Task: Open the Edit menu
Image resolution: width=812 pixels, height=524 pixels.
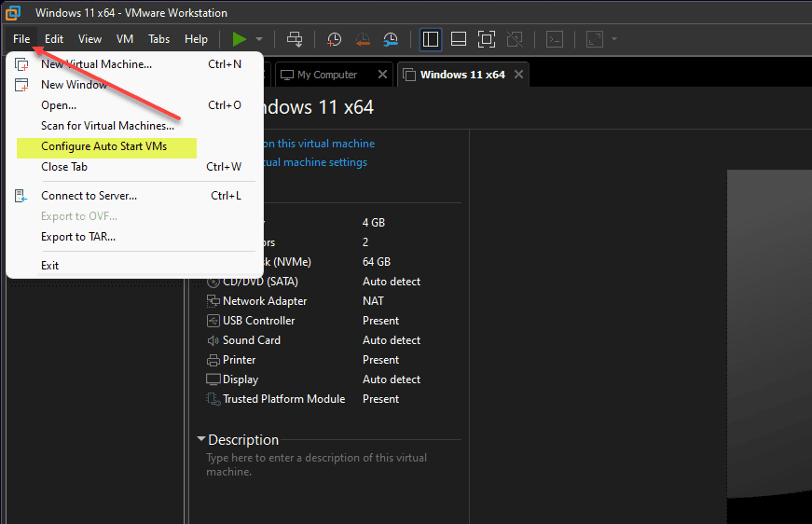Action: (54, 39)
